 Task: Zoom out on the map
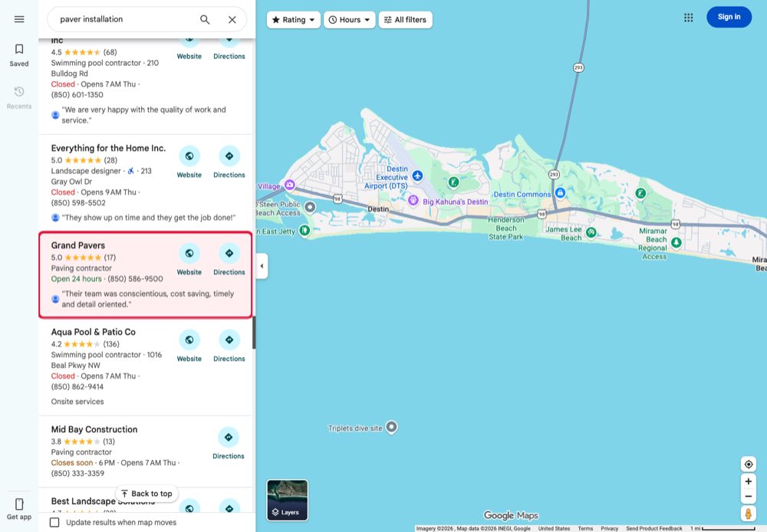749,497
